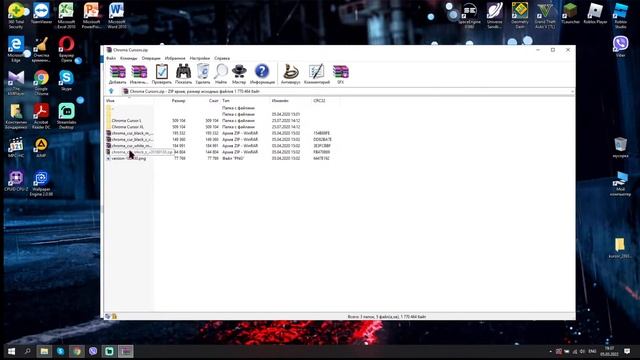Click the Антивирус (Virus scan) icon
640x360 pixels.
(291, 74)
